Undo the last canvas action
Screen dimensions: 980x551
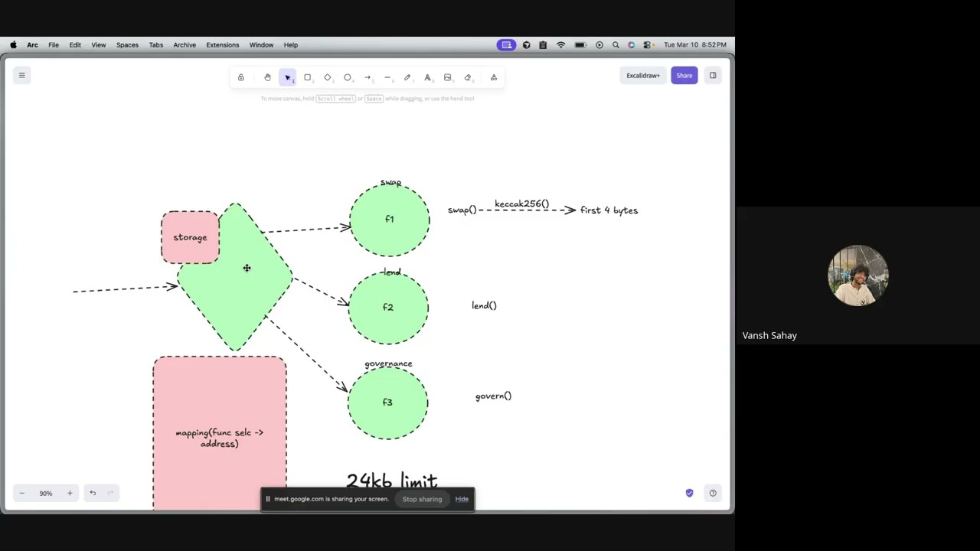[x=93, y=493]
